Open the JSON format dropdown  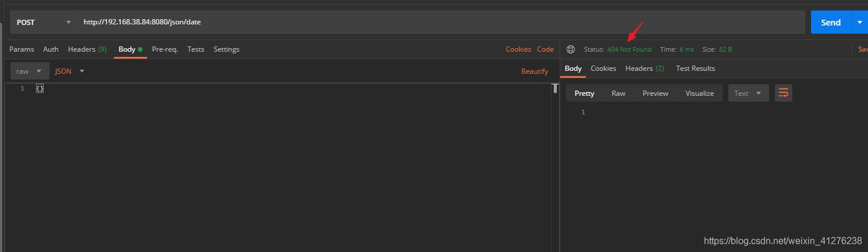pyautogui.click(x=70, y=71)
